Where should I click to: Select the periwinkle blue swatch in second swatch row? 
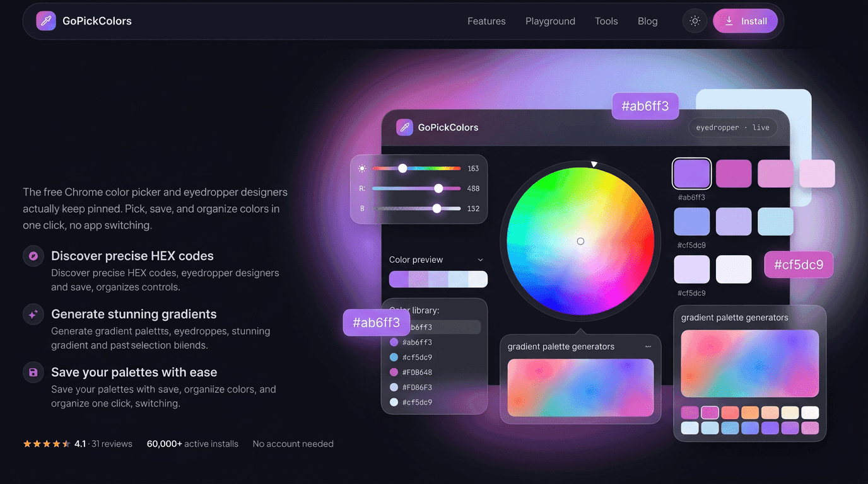[x=692, y=222]
